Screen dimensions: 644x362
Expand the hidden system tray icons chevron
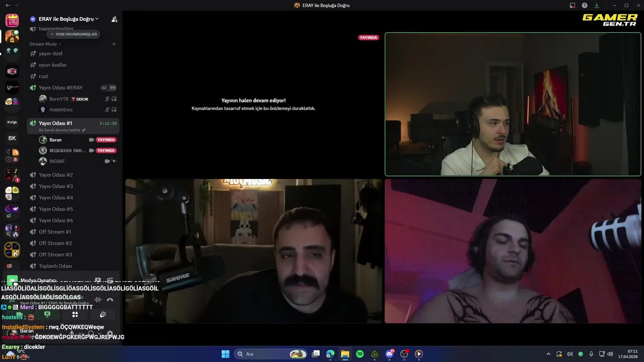tap(548, 354)
